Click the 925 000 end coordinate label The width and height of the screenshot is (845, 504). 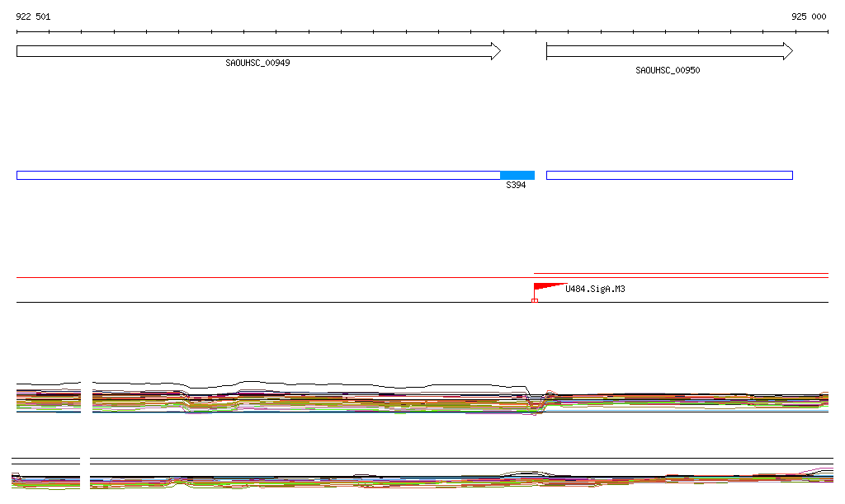(x=809, y=16)
